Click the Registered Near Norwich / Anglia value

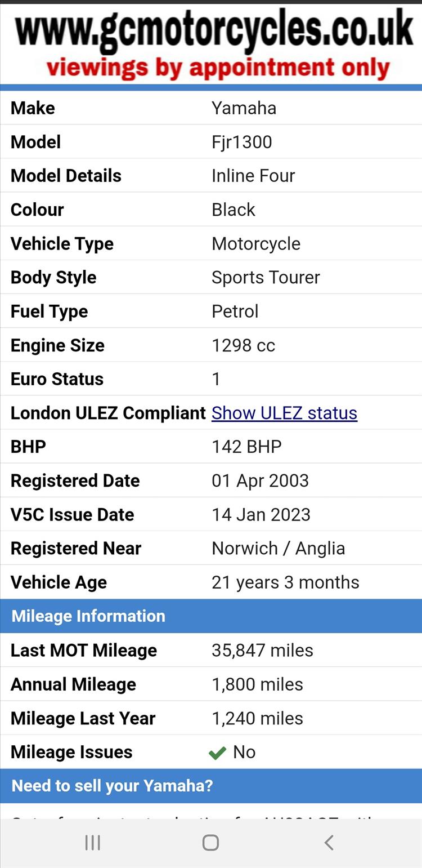click(x=278, y=548)
